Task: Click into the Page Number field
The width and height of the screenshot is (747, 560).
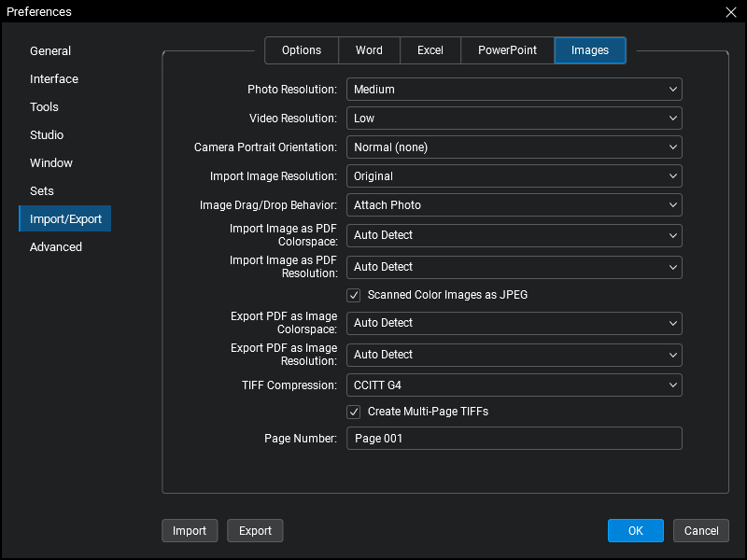Action: tap(514, 439)
